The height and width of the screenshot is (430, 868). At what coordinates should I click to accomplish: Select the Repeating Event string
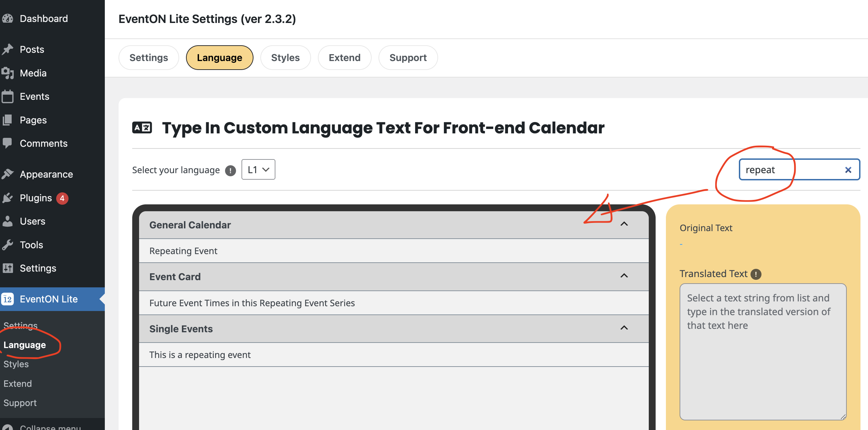(394, 251)
